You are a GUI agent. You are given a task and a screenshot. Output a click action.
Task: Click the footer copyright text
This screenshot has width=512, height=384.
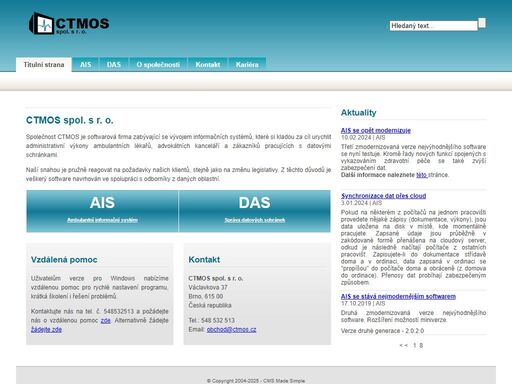256,381
